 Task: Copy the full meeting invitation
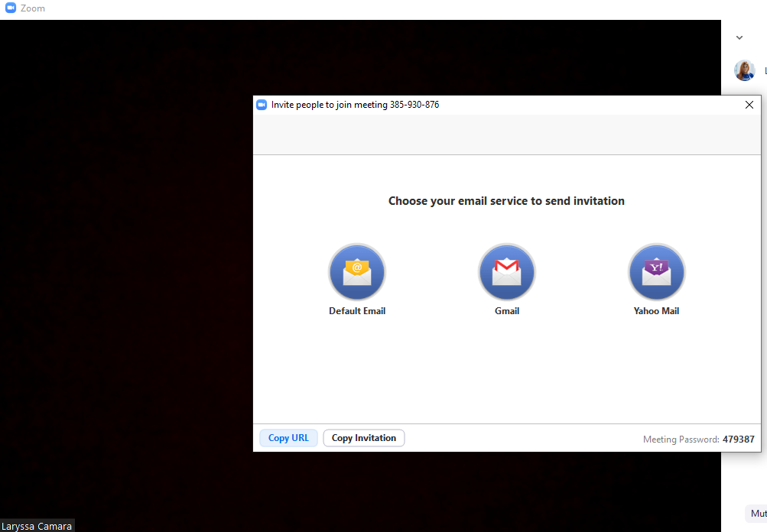point(364,438)
